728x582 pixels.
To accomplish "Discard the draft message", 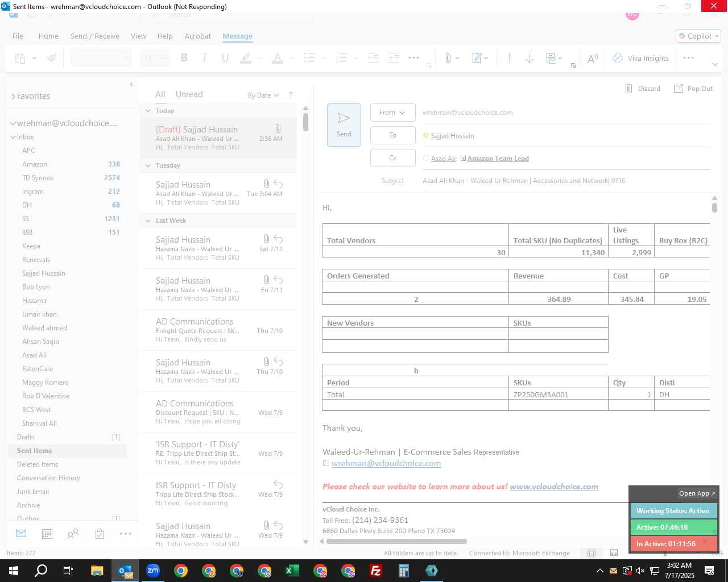I will 643,89.
